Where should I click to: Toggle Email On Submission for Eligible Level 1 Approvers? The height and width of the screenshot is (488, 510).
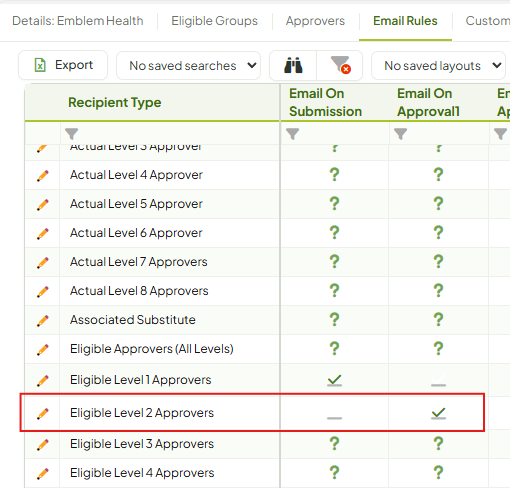(334, 380)
